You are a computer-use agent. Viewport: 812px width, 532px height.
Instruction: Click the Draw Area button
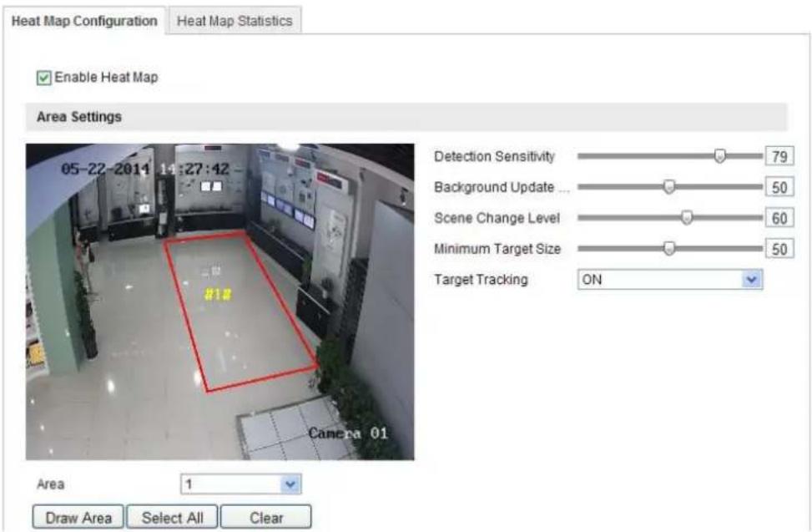point(78,518)
